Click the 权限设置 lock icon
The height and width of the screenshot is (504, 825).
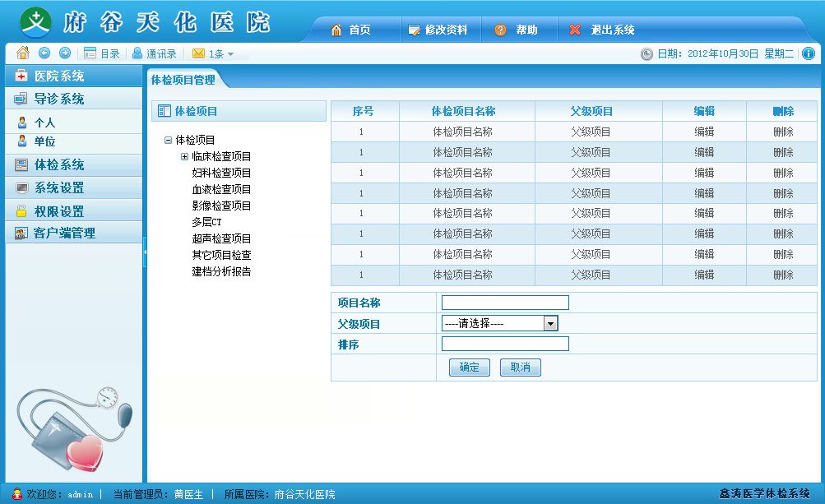[21, 211]
